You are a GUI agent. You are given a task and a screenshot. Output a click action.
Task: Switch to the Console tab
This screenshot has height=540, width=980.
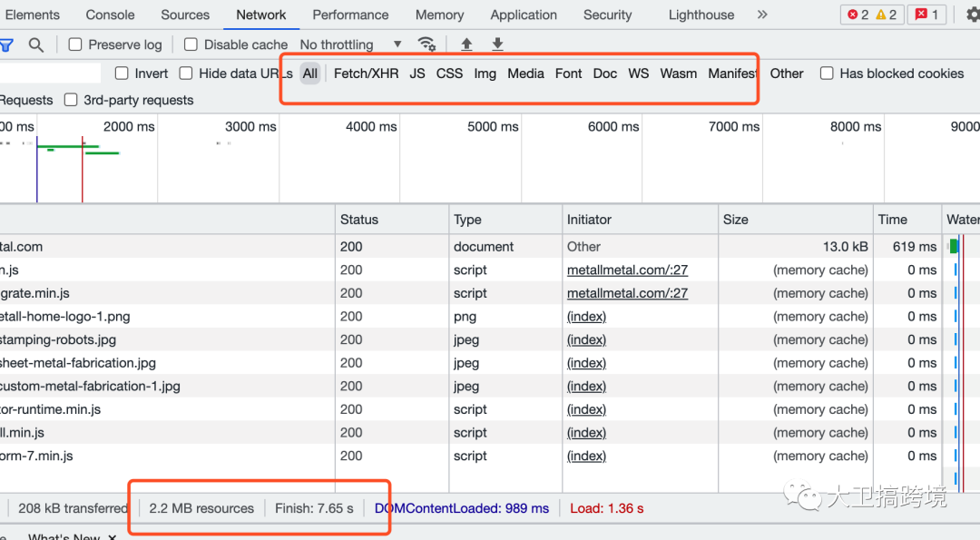[110, 15]
